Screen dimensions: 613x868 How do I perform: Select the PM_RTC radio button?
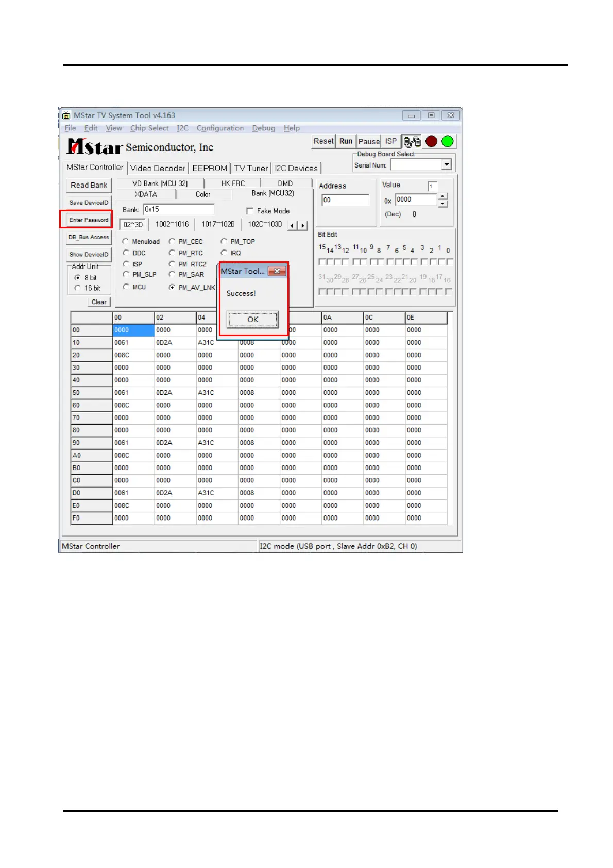(x=172, y=253)
